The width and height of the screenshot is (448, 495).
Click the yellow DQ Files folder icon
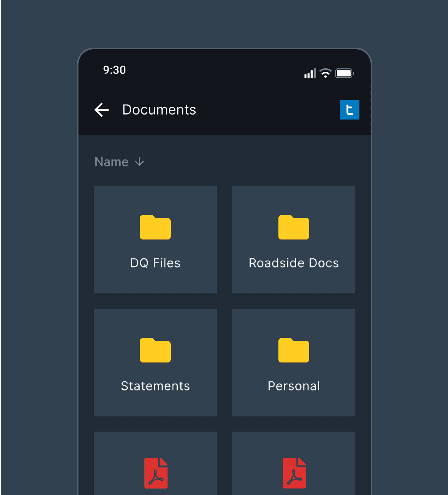155,227
